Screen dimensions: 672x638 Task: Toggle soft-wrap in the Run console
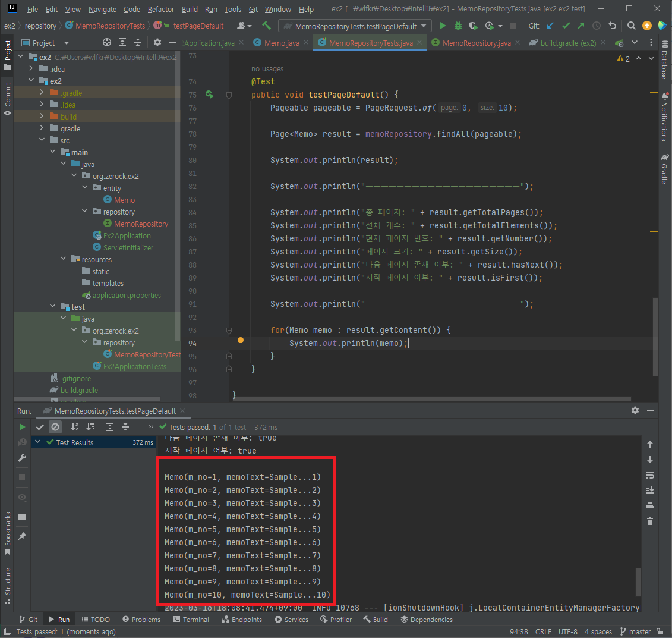coord(649,475)
